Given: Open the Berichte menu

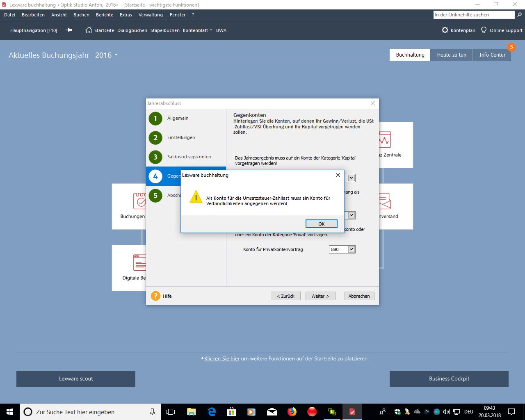Looking at the screenshot, I should pyautogui.click(x=105, y=15).
